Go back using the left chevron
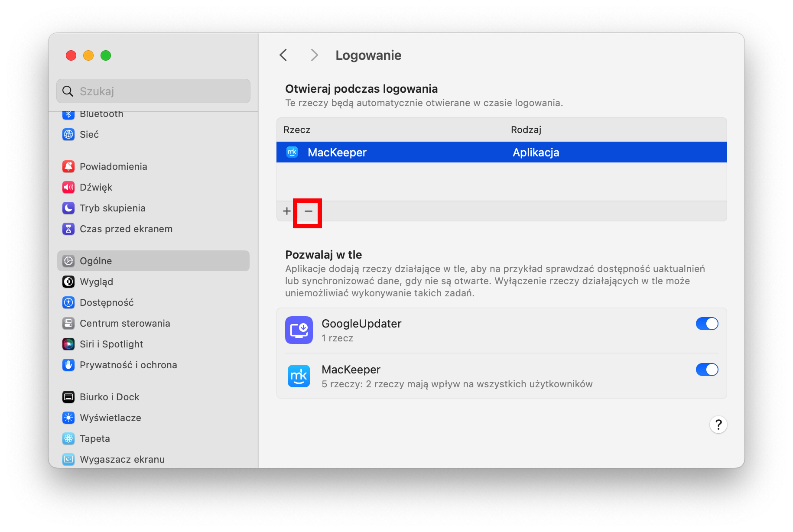Image resolution: width=793 pixels, height=532 pixels. click(283, 55)
